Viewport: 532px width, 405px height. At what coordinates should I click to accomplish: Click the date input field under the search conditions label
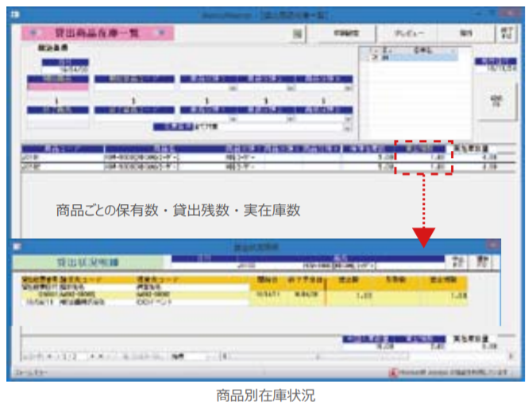click(65, 70)
